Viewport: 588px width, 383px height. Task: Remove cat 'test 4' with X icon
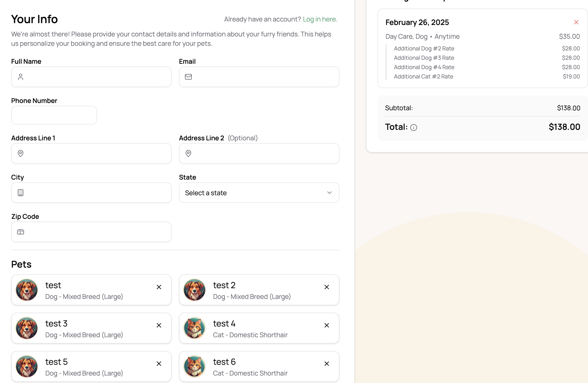point(326,325)
